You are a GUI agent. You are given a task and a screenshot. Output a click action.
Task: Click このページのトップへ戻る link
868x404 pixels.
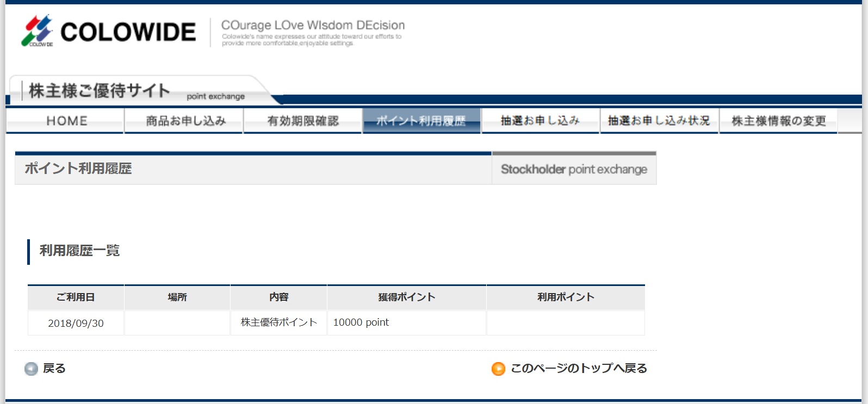click(579, 369)
